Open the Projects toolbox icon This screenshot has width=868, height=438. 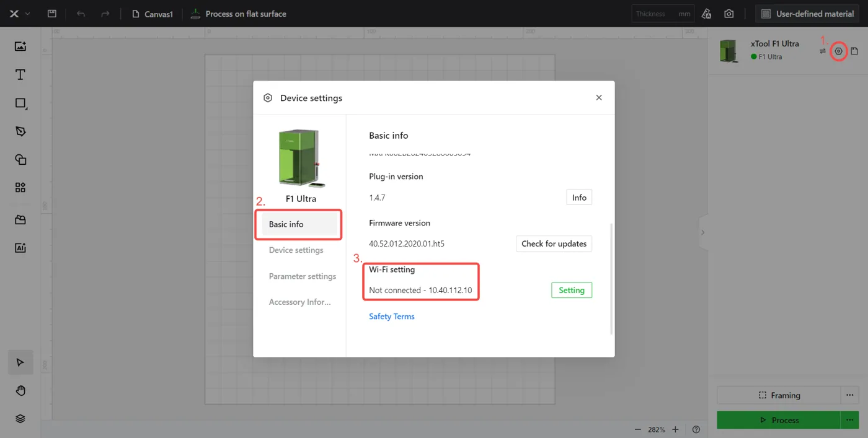point(20,219)
